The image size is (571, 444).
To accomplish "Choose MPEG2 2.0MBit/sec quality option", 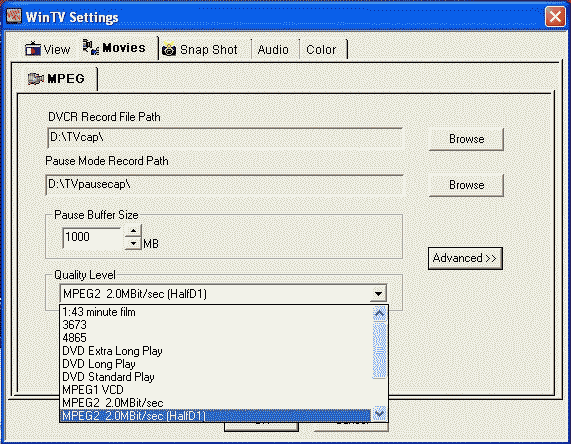I will [216, 403].
